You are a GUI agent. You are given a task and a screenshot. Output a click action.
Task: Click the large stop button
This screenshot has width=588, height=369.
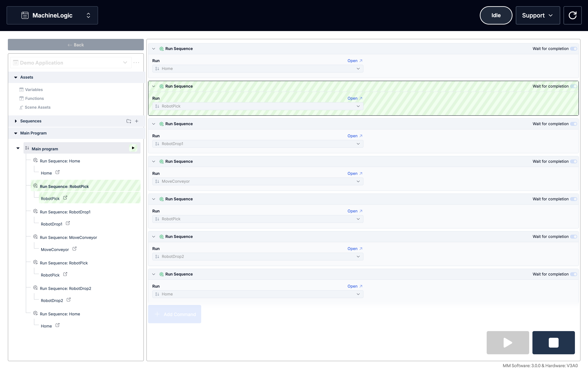[554, 343]
